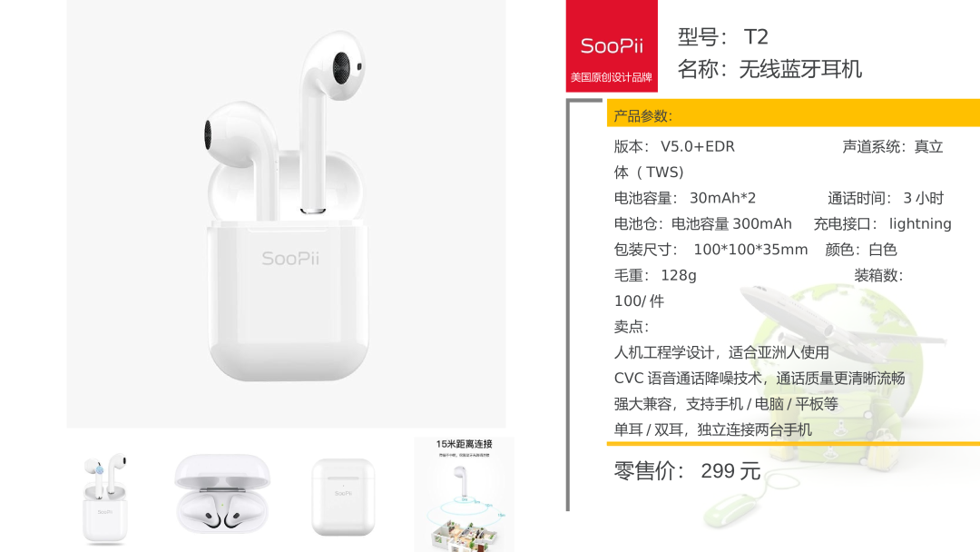980x552 pixels.
Task: Select the 版本: V5.0+EDR spec line
Action: pyautogui.click(x=674, y=146)
